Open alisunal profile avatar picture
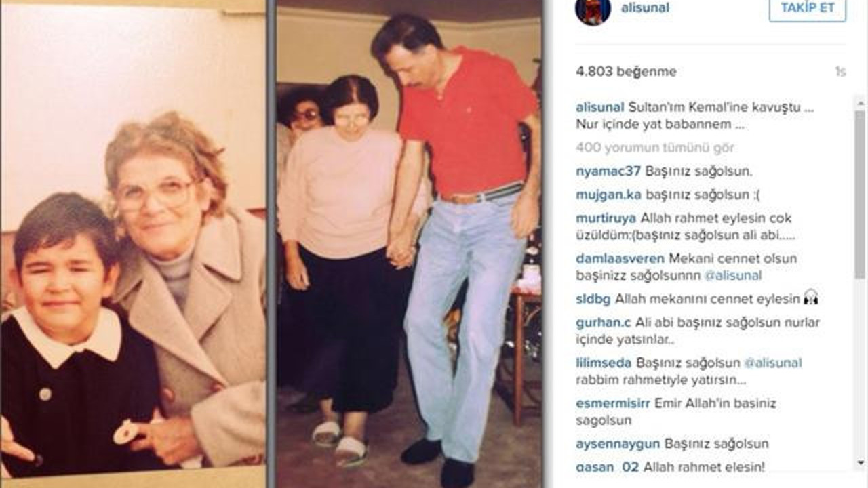The image size is (868, 488). (x=593, y=9)
